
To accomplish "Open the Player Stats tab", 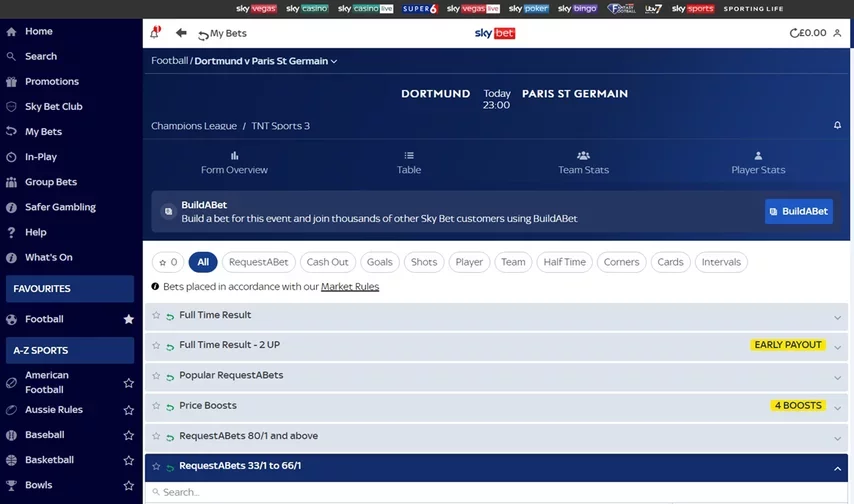I will (x=758, y=163).
